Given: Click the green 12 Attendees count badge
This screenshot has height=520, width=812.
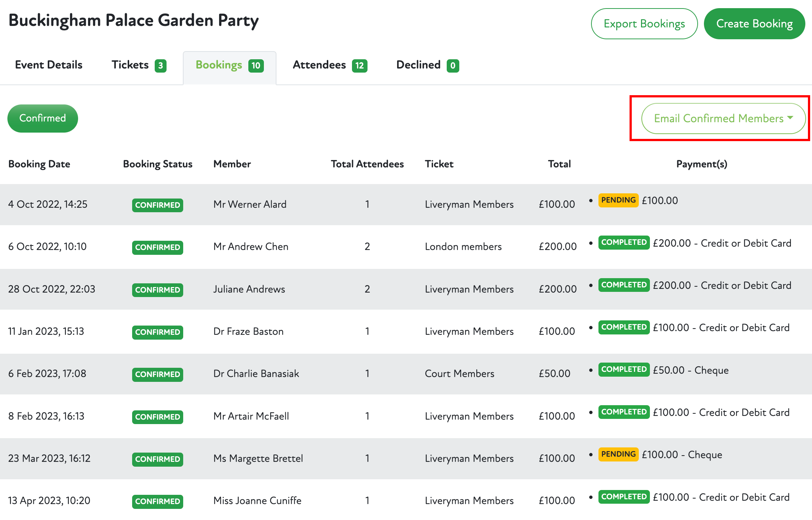Looking at the screenshot, I should click(359, 66).
